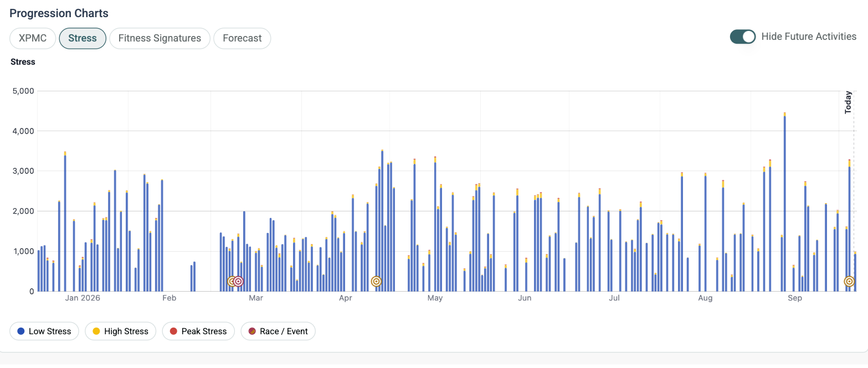This screenshot has height=368, width=868.
Task: Click the blue Low Stress color dot
Action: click(21, 331)
